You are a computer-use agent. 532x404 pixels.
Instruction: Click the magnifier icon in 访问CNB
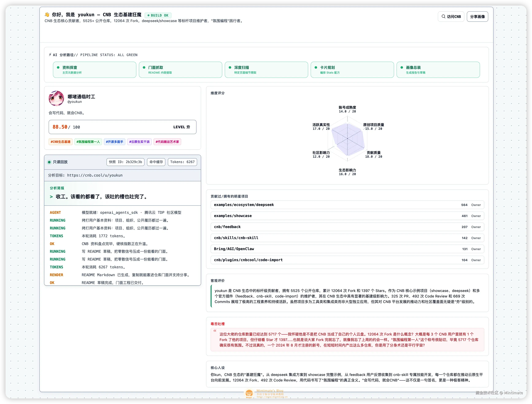point(443,17)
